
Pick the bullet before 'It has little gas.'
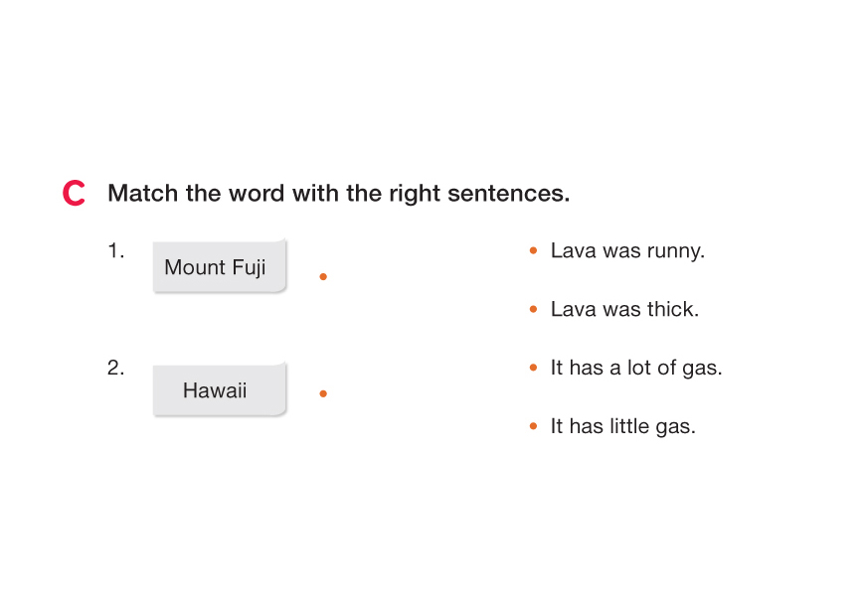(534, 427)
